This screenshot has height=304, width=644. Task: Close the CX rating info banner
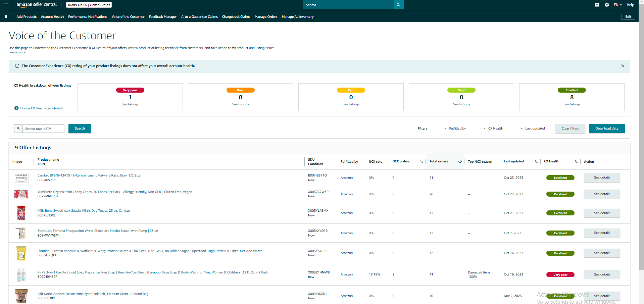623,66
